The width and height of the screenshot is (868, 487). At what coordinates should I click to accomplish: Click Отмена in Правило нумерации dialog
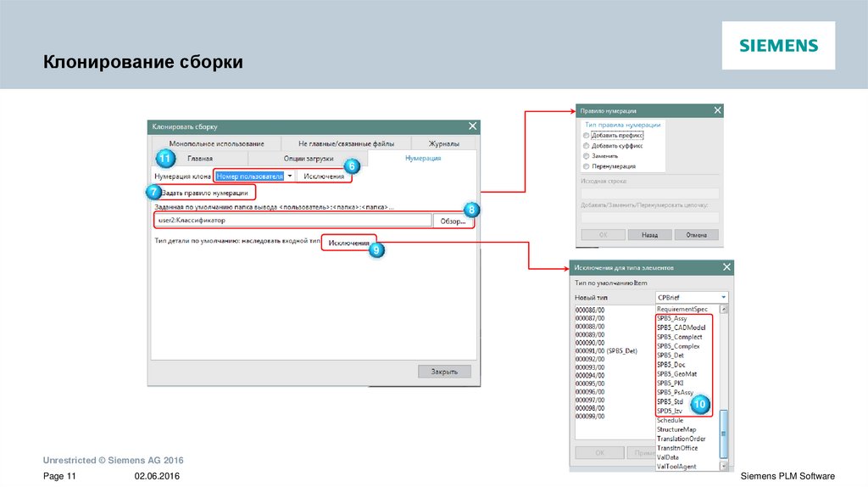coord(697,235)
